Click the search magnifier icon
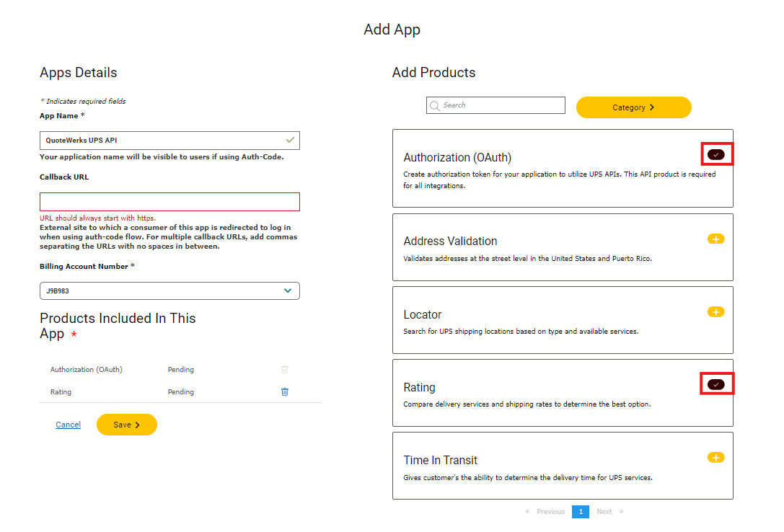Image resolution: width=784 pixels, height=532 pixels. pyautogui.click(x=435, y=106)
